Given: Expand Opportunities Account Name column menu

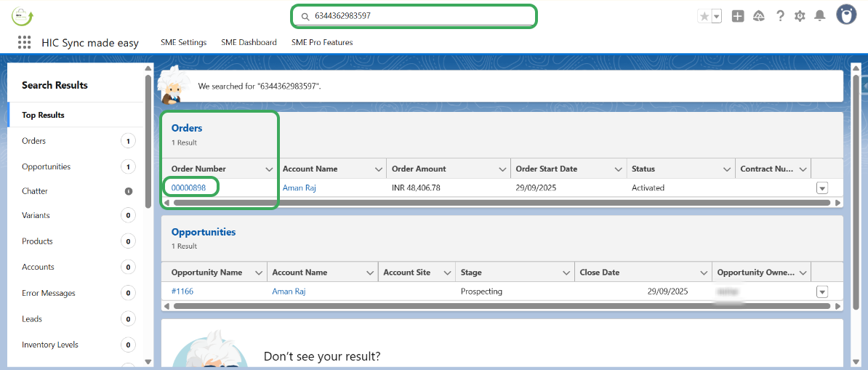Looking at the screenshot, I should click(370, 273).
